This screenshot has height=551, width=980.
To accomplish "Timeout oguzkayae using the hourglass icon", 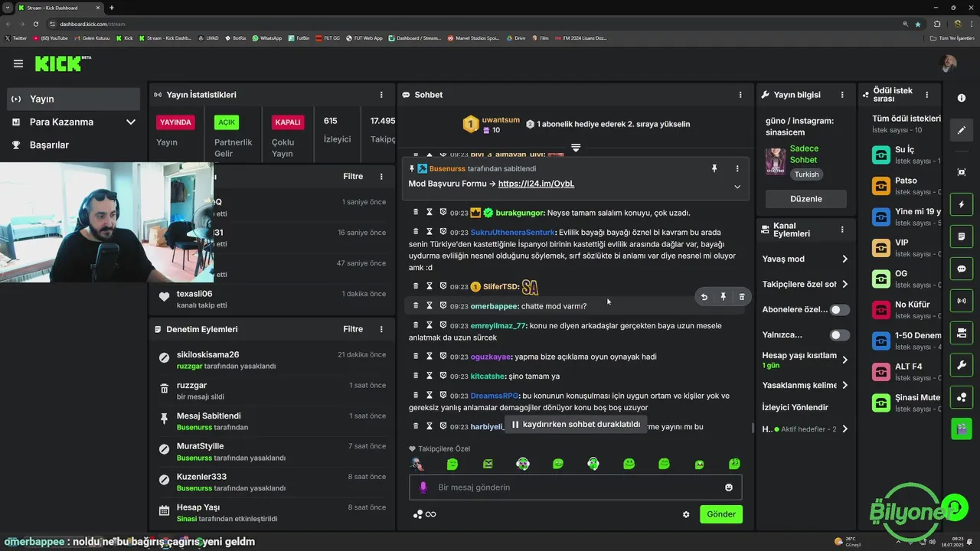I will (430, 356).
